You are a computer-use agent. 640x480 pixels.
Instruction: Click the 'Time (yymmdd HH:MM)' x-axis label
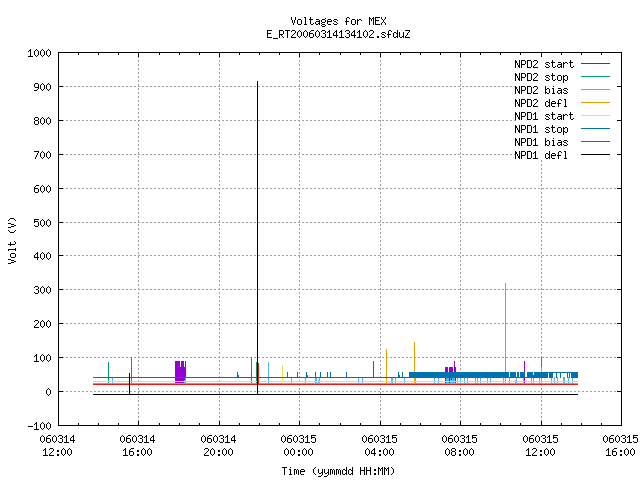338,471
